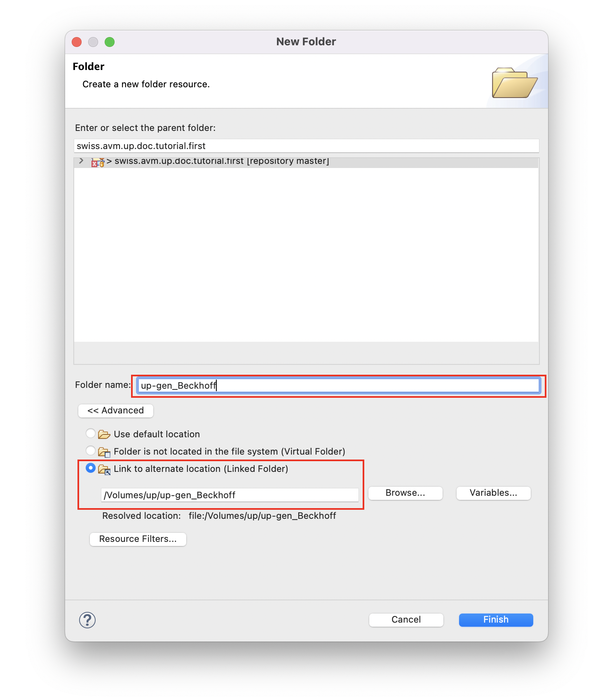Click into the Folder name text field
This screenshot has height=700, width=600.
(x=338, y=385)
